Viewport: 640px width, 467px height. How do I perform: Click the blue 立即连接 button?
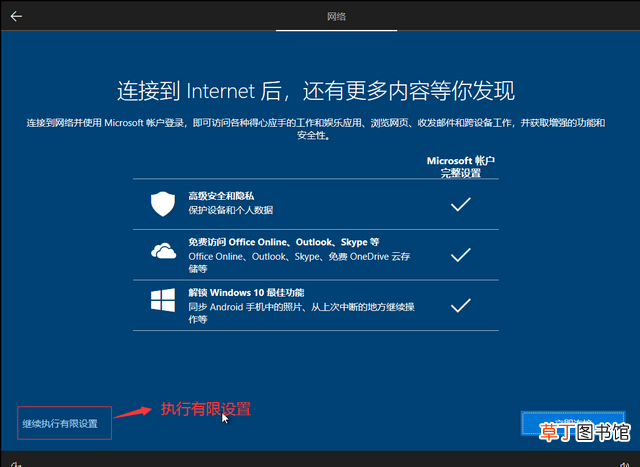pos(573,423)
